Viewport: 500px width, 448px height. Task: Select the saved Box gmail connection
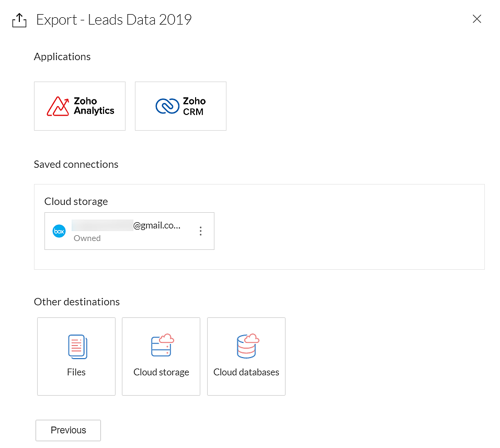[x=129, y=231]
